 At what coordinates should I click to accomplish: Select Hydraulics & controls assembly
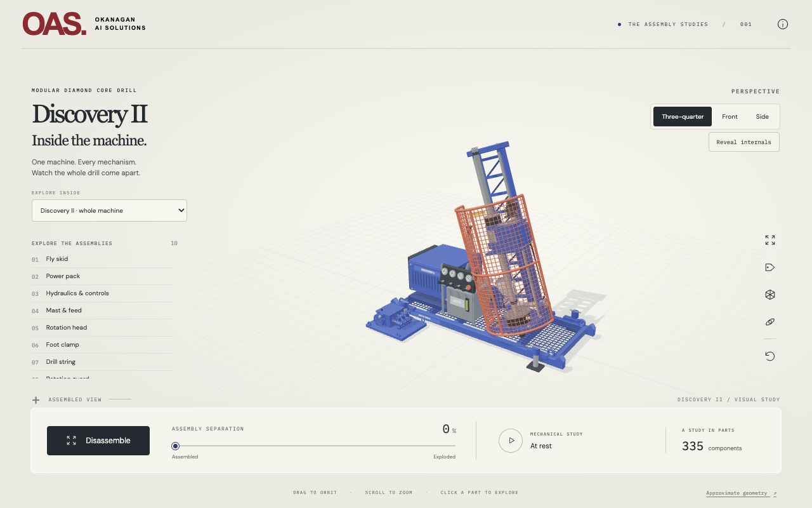coord(102,293)
